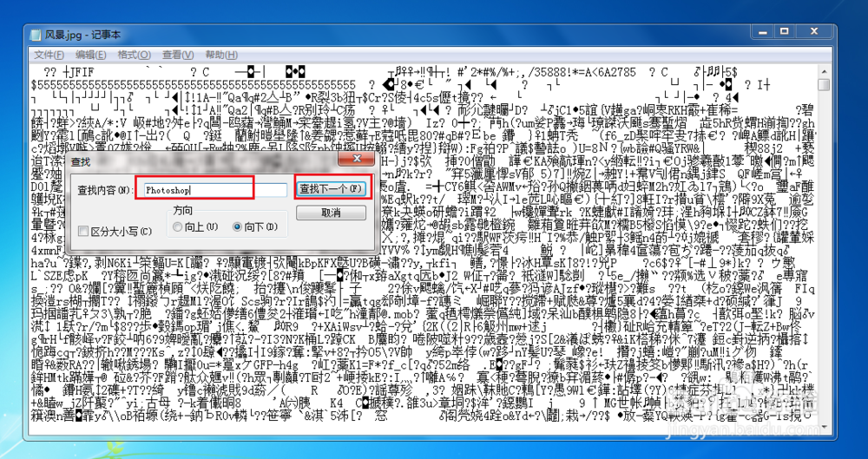The height and width of the screenshot is (459, 868).
Task: Click the 取消 button in Find dialog
Action: tap(331, 213)
